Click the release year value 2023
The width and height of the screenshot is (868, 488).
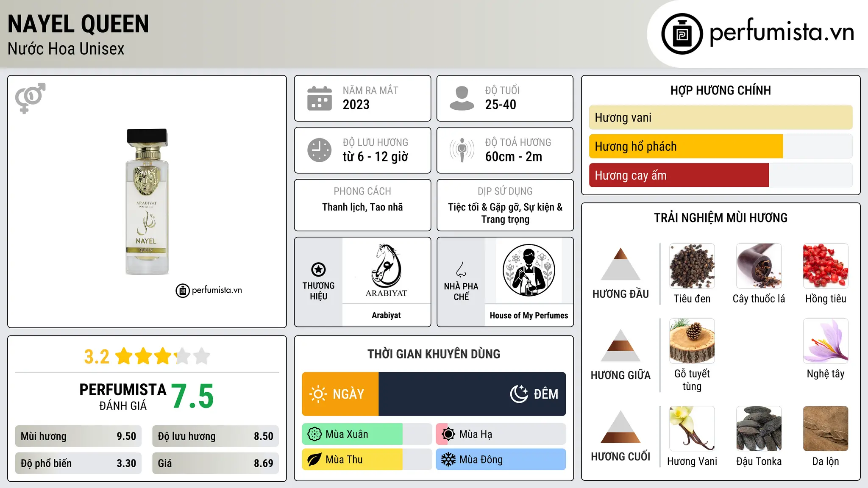point(356,105)
